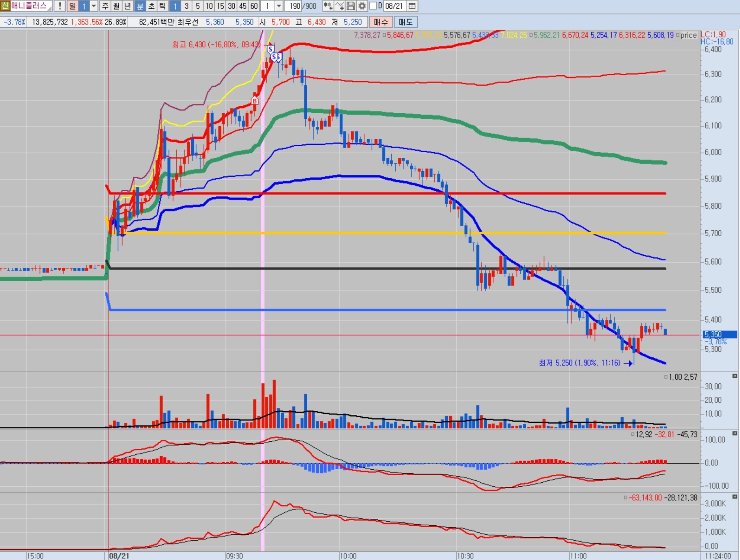This screenshot has width=740, height=560.
Task: Click the LC:1.90 label
Action: (x=713, y=35)
